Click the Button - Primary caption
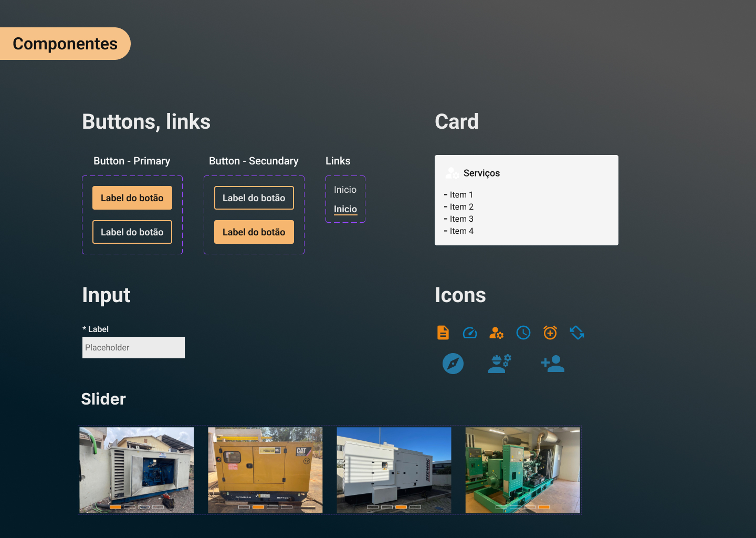The width and height of the screenshot is (756, 538). click(x=132, y=161)
